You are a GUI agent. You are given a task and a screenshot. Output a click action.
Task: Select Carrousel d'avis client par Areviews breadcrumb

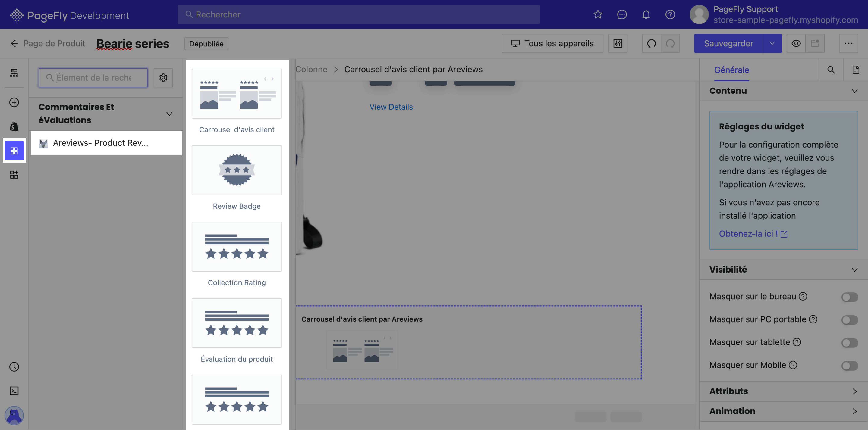413,69
